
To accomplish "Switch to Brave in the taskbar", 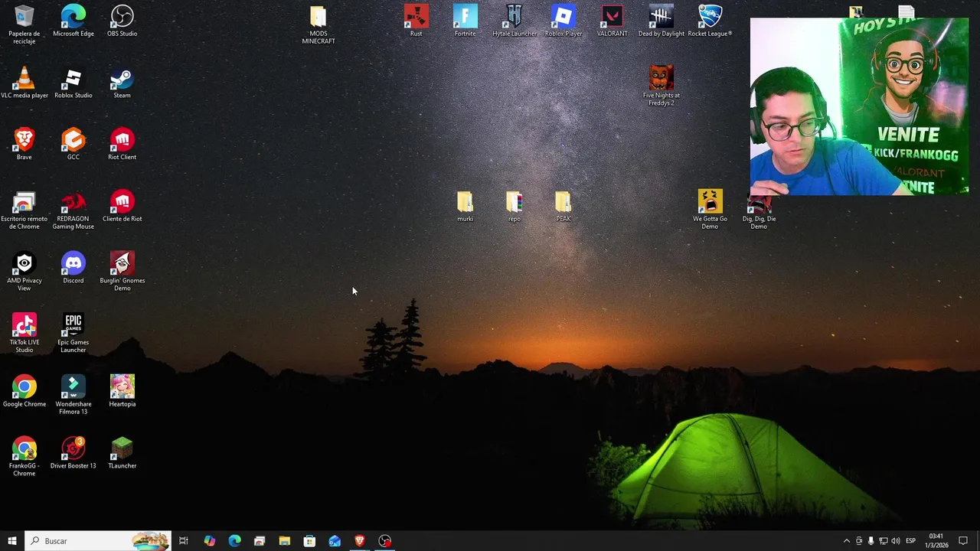I will tap(360, 541).
